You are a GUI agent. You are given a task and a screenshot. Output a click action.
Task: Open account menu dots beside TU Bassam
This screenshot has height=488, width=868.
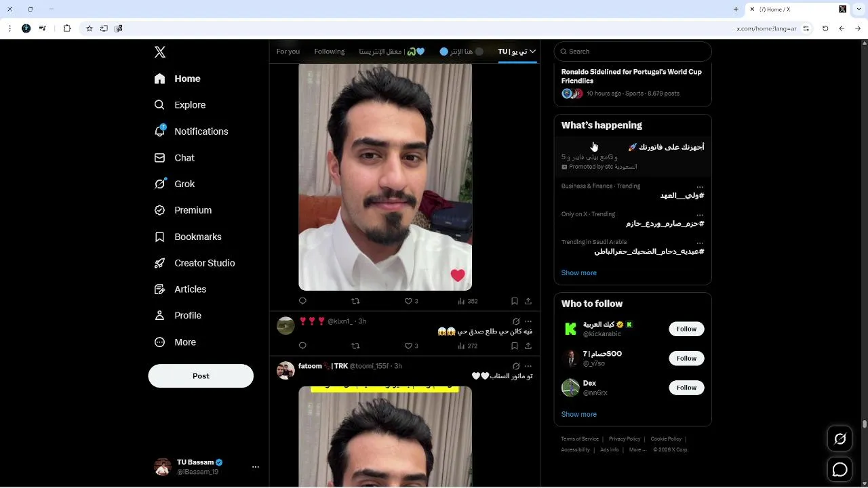(256, 467)
